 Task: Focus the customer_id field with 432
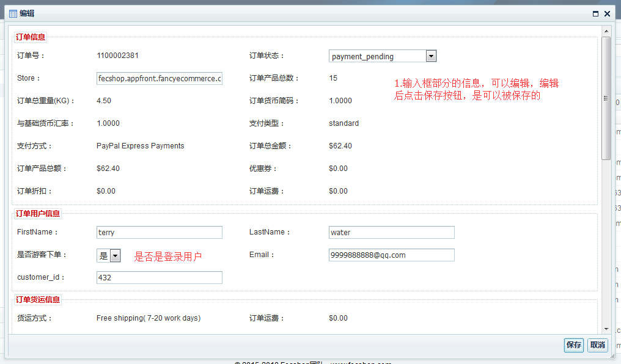point(159,277)
